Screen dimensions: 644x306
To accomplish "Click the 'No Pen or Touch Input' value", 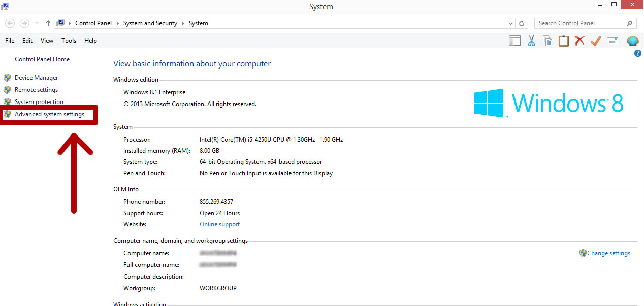I will pos(266,173).
